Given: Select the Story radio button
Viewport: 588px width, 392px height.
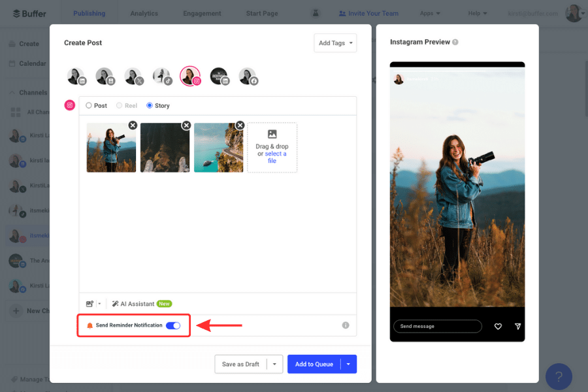Looking at the screenshot, I should 150,105.
